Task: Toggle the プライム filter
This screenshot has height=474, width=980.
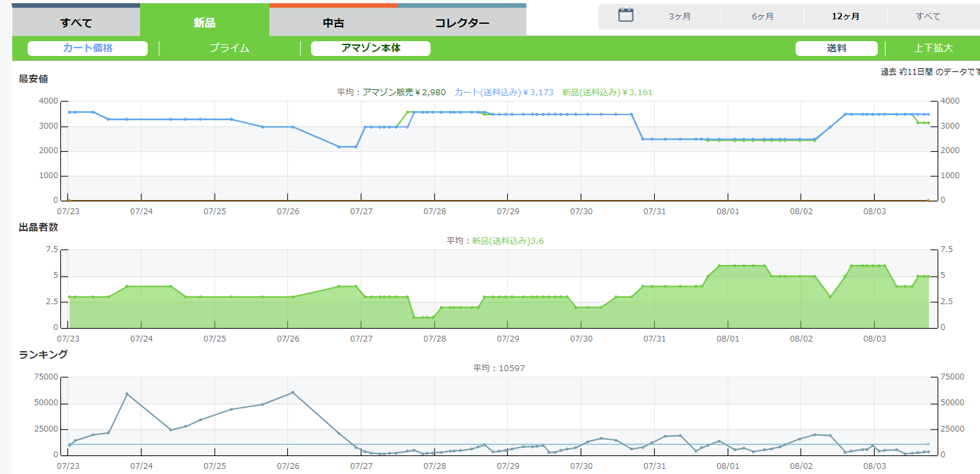Action: [229, 48]
